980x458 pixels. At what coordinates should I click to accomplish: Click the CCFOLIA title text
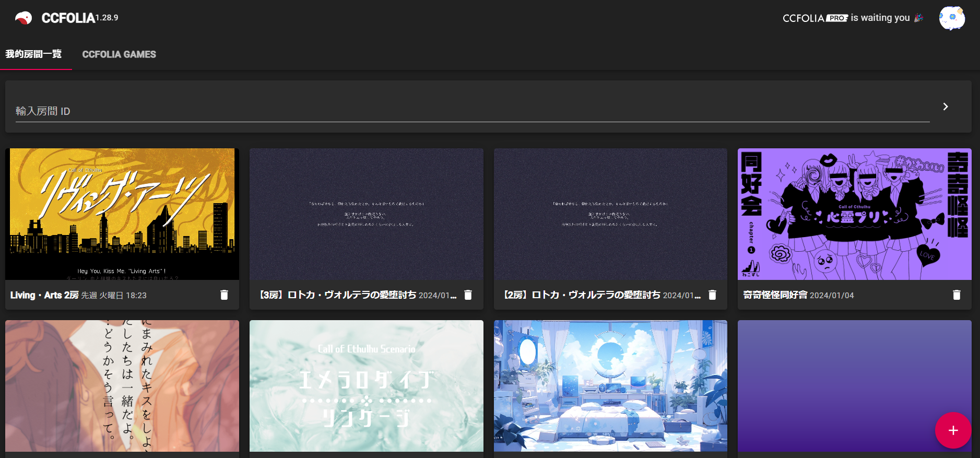tap(68, 18)
